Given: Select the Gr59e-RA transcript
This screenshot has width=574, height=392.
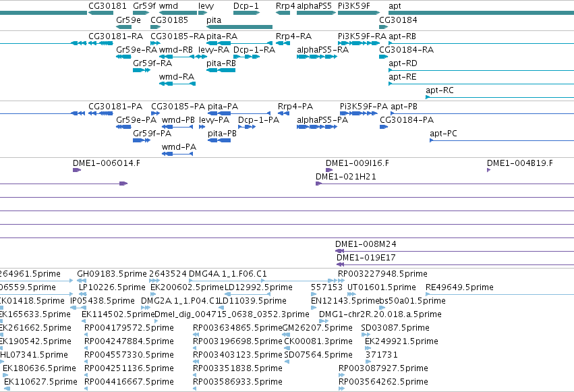Looking at the screenshot, I should [123, 57].
